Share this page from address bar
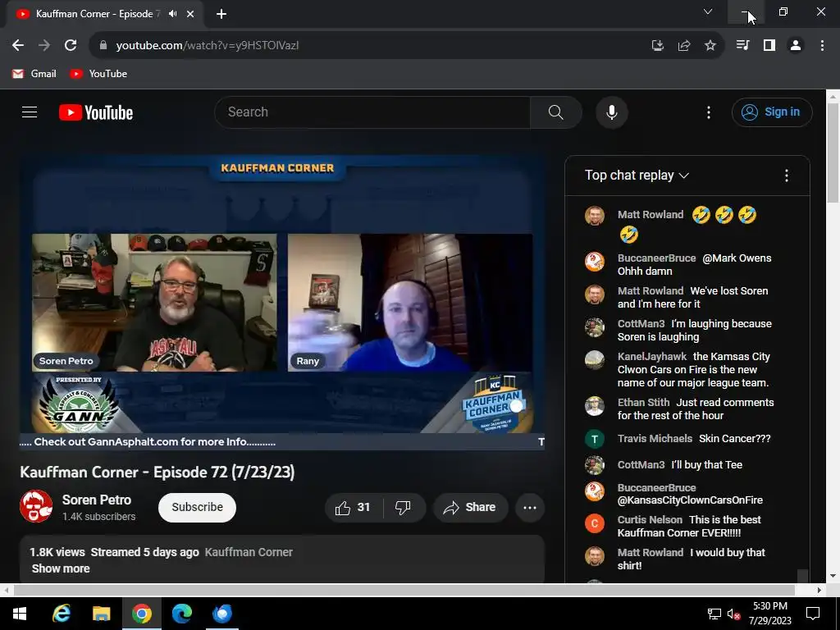The height and width of the screenshot is (630, 840). pos(683,46)
